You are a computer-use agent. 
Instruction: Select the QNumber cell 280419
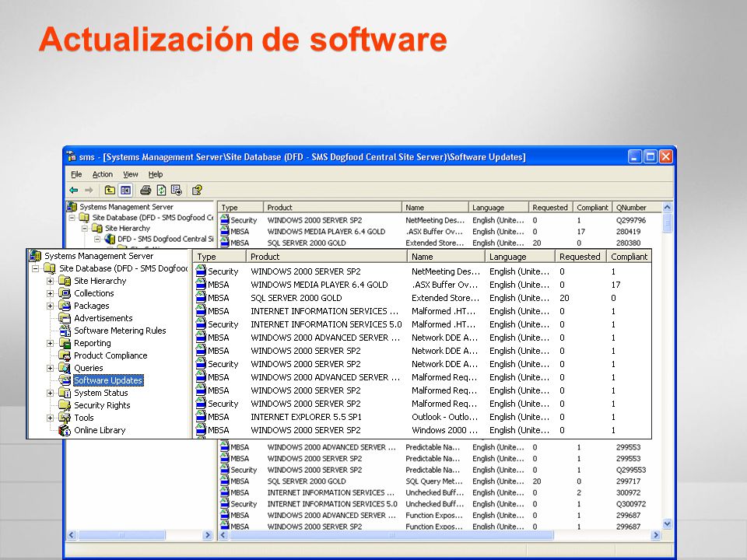pyautogui.click(x=629, y=232)
